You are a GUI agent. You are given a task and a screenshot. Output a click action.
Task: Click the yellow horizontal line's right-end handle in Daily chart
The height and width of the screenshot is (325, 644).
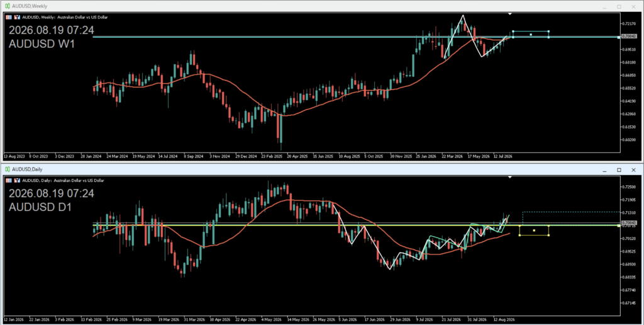(x=619, y=225)
